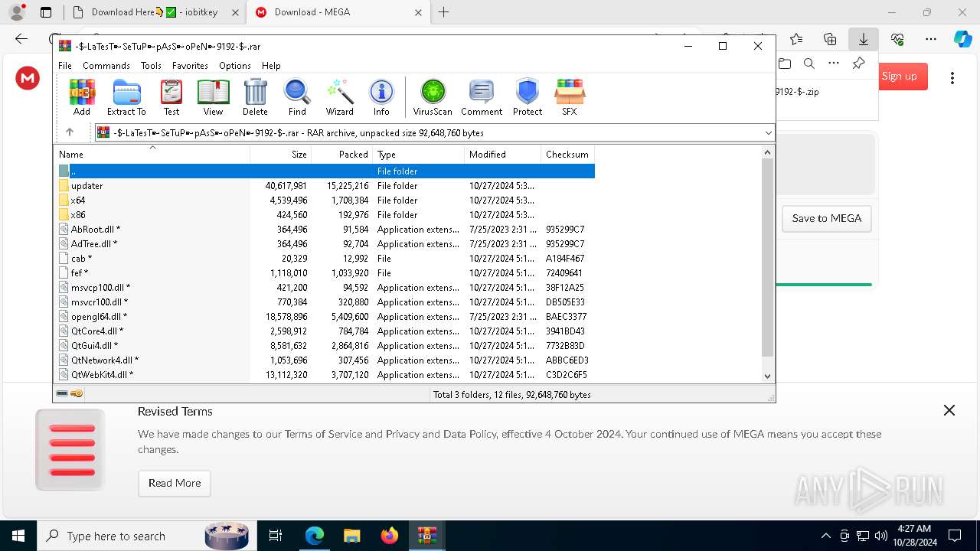Open the Comment tool

pyautogui.click(x=482, y=97)
